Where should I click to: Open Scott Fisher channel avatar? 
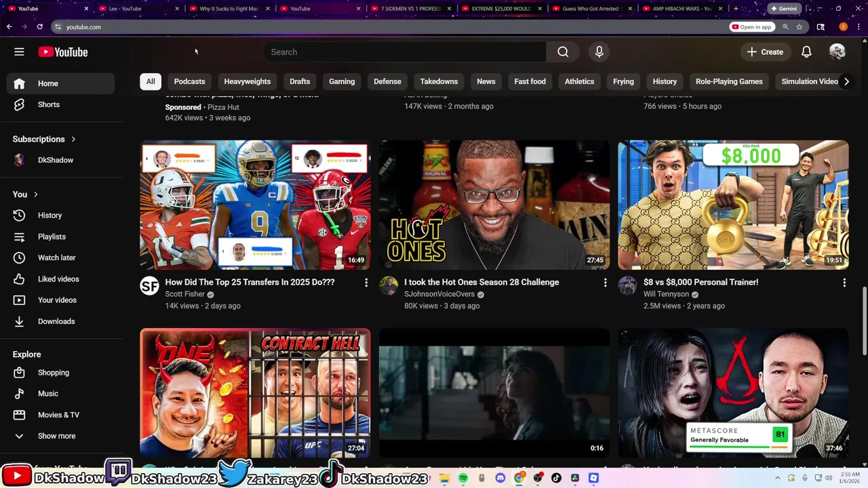(149, 285)
